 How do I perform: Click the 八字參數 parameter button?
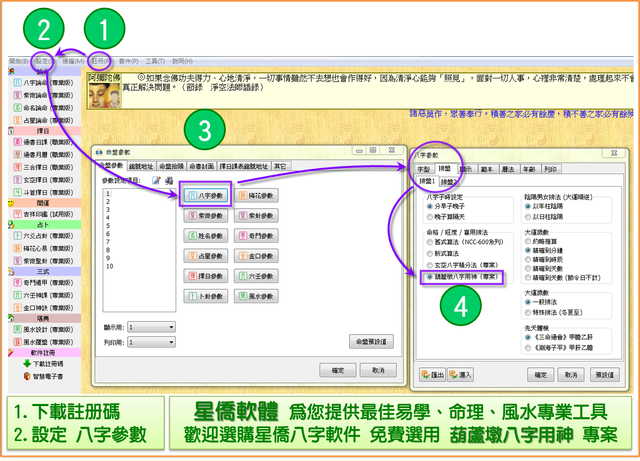pos(206,194)
